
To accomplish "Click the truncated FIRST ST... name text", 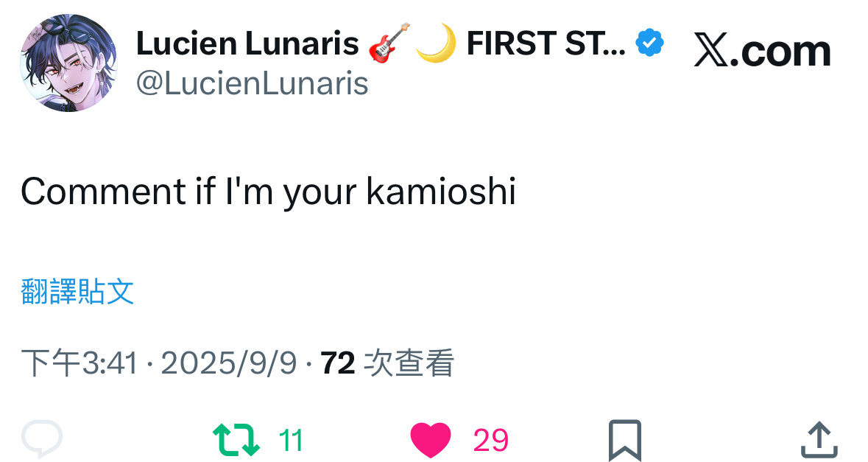I will 546,45.
